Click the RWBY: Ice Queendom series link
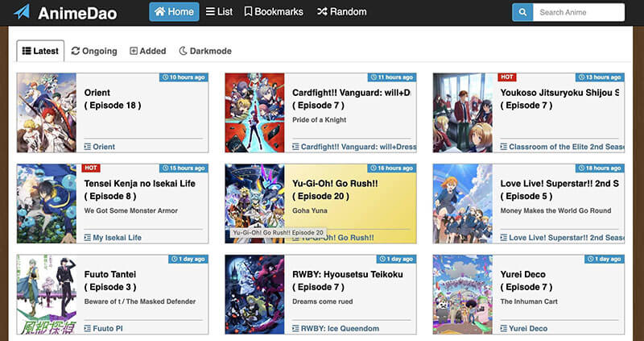644x341 pixels. point(340,329)
